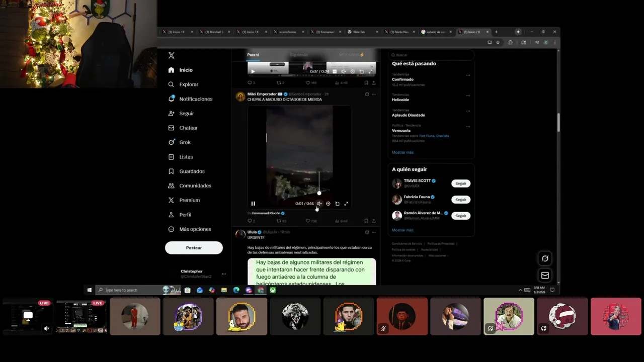Open the Windows Start menu
The image size is (644, 362).
click(x=89, y=290)
